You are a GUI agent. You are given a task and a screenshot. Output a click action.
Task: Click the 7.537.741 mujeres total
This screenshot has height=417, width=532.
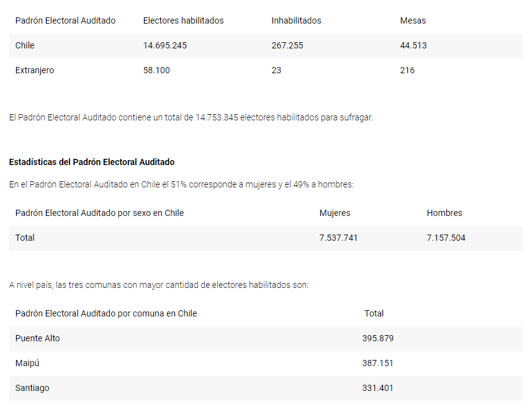pos(338,238)
